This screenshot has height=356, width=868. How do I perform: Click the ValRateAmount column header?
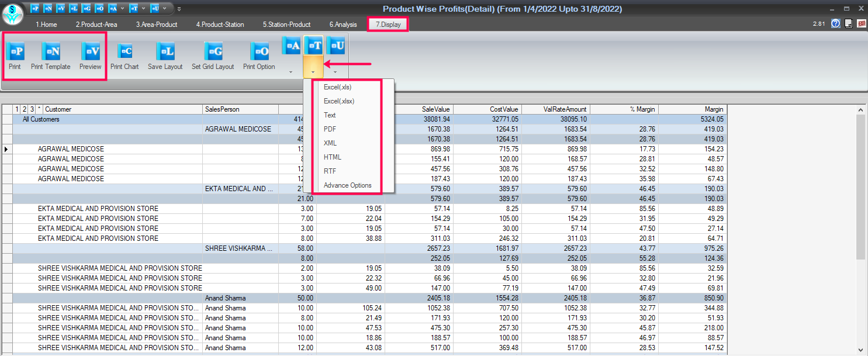point(555,109)
